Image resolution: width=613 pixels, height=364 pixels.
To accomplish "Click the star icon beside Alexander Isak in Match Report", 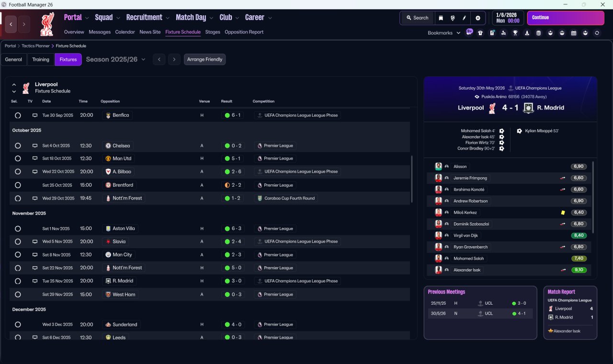I will click(551, 331).
